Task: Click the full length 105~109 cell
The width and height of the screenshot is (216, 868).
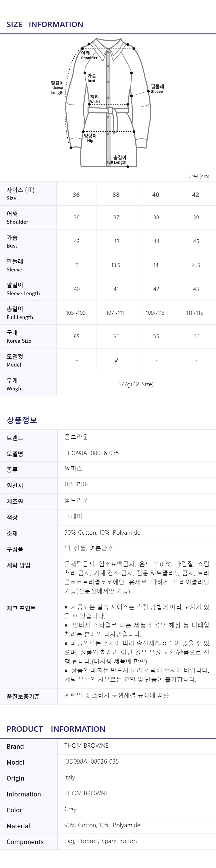Action: coord(76,313)
